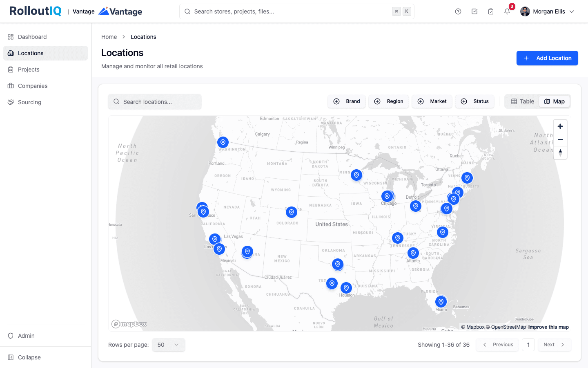The image size is (588, 368).
Task: Select the North Carolina location pin
Action: tap(443, 232)
